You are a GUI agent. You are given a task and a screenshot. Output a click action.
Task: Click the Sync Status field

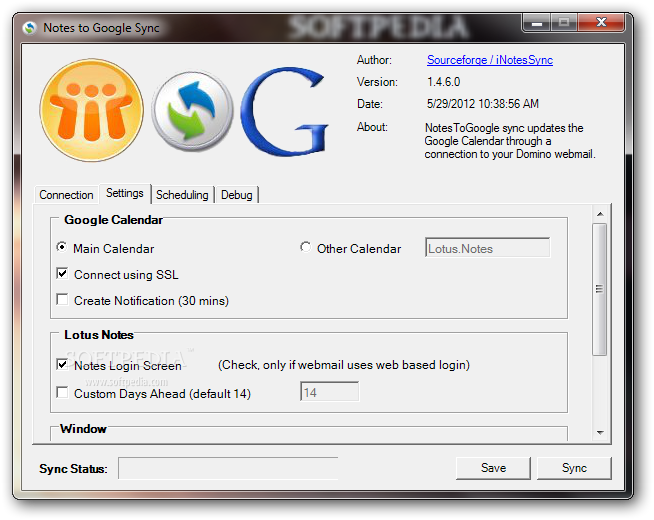(228, 468)
